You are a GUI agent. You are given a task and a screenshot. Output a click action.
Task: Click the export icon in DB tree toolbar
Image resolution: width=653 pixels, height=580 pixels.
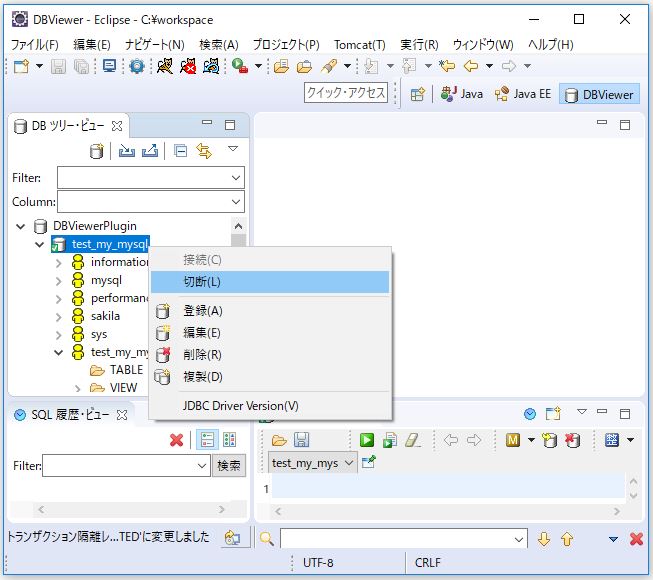(x=150, y=151)
